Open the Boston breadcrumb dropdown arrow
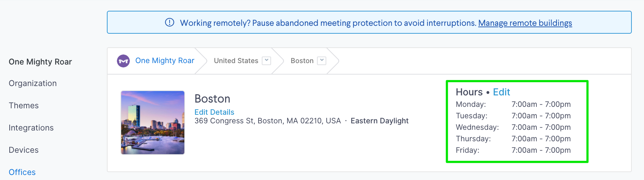The height and width of the screenshot is (180, 644). click(x=322, y=61)
